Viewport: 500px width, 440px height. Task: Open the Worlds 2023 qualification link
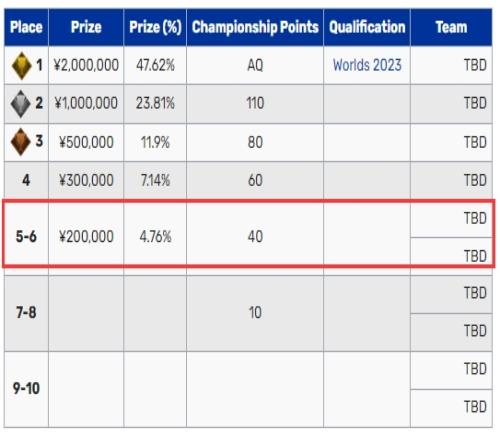pos(367,65)
